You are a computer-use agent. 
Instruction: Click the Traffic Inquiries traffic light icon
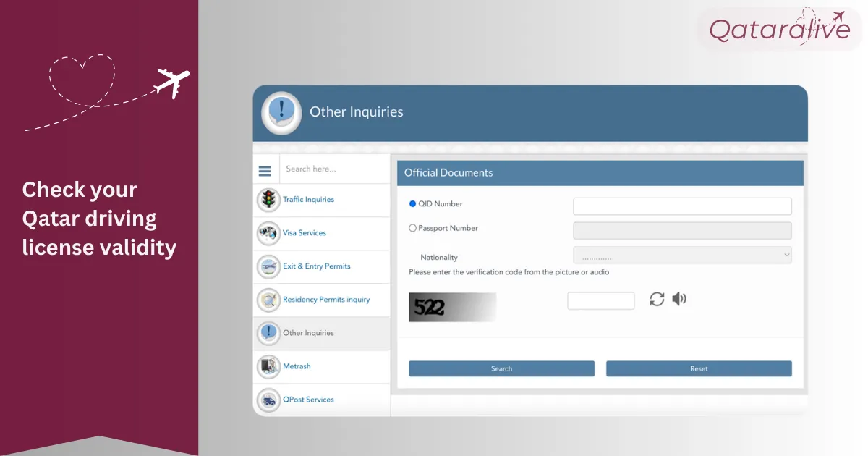(268, 200)
